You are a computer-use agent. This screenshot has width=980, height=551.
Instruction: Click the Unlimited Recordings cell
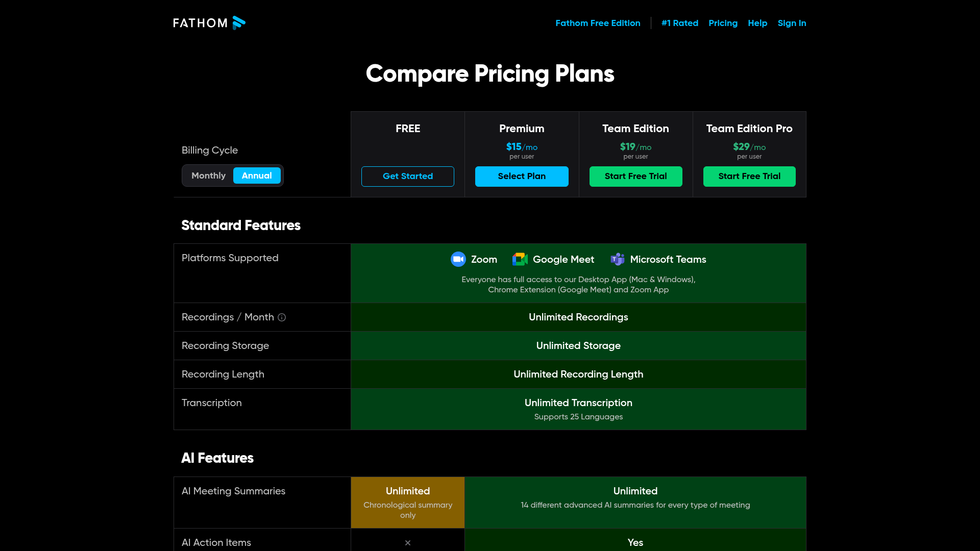578,317
